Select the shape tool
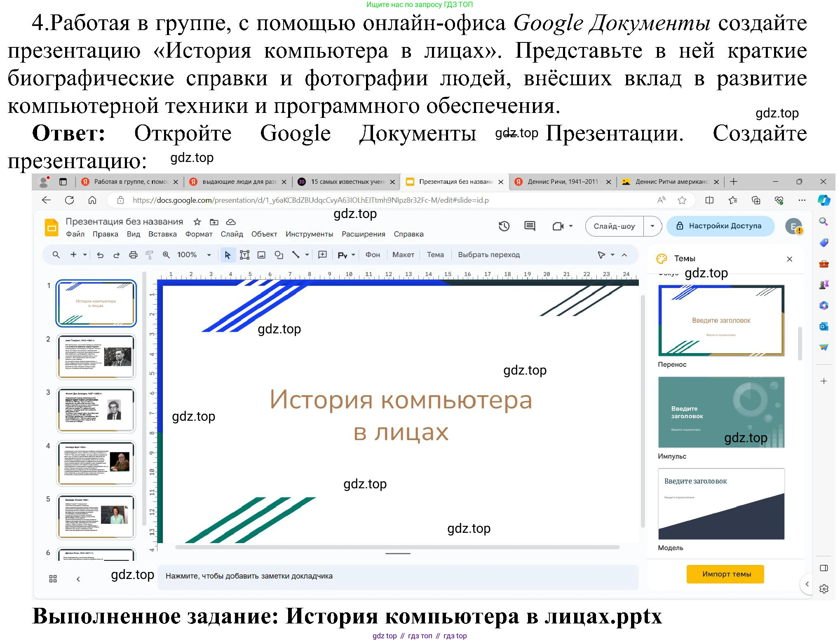Image resolution: width=840 pixels, height=642 pixels. click(279, 255)
